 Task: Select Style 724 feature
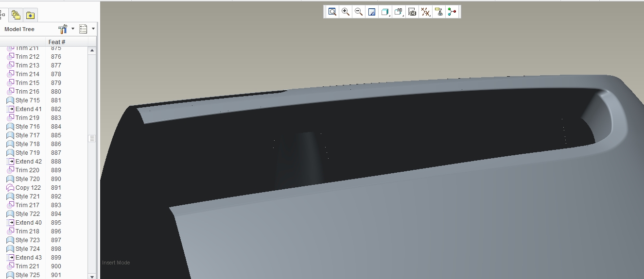click(28, 249)
